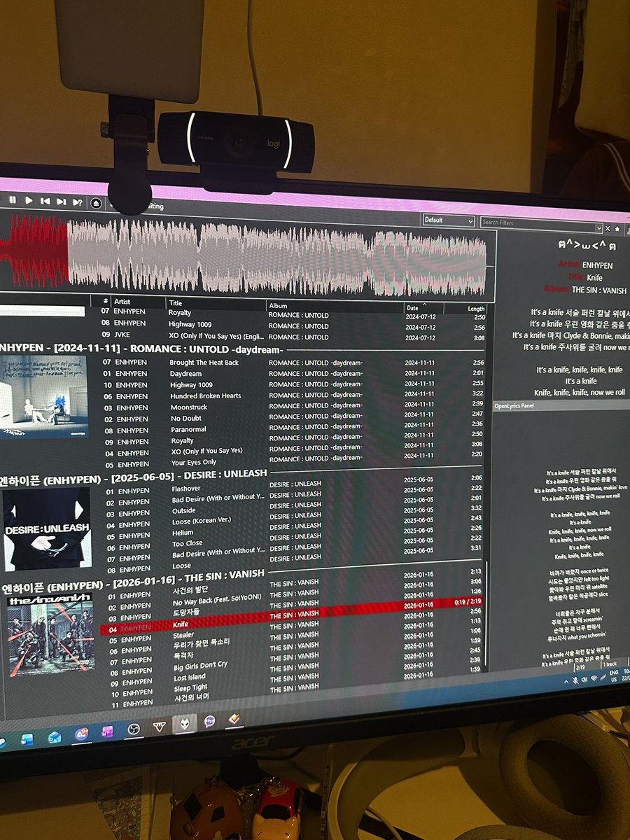Select the track Too Close
The height and width of the screenshot is (840, 630).
coord(188,544)
